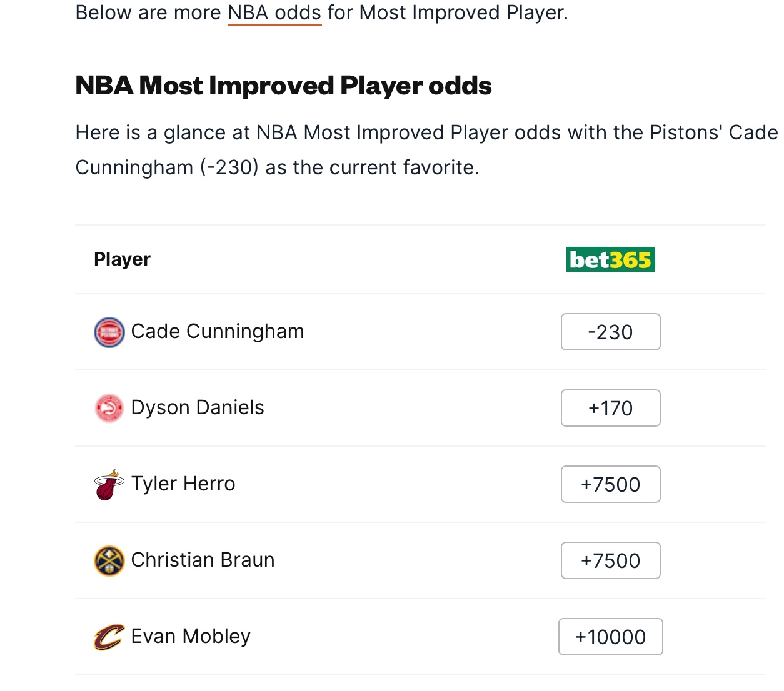Click the Cade Cunningham player name
The width and height of the screenshot is (784, 691).
tap(218, 331)
